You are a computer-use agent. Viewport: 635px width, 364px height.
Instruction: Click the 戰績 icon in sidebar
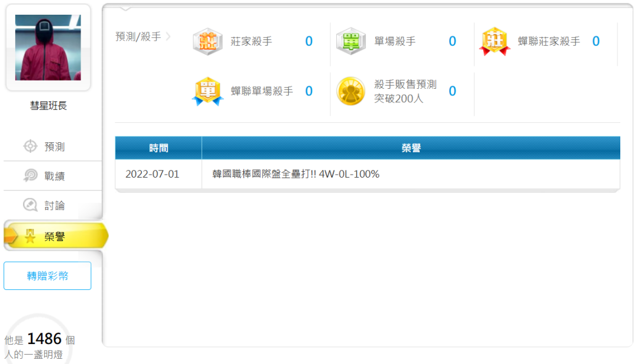point(31,175)
